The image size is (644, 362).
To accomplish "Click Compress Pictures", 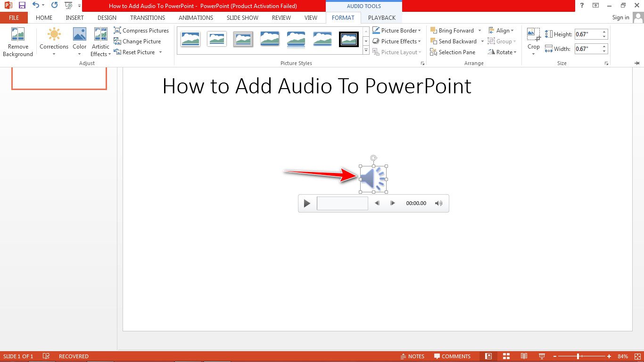I will click(x=141, y=31).
